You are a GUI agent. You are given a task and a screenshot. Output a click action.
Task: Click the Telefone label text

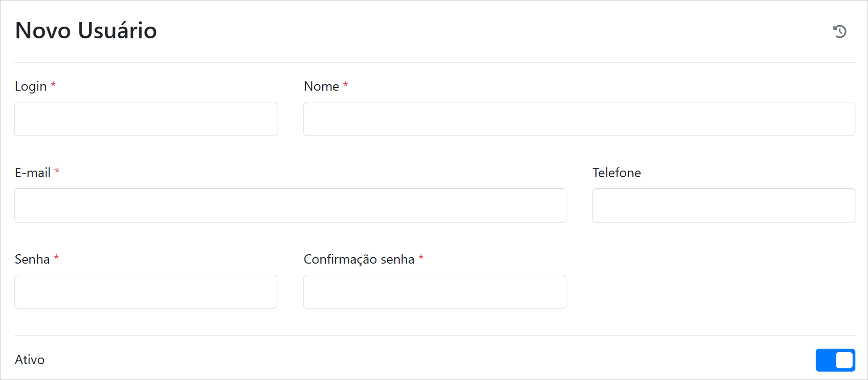[x=616, y=173]
